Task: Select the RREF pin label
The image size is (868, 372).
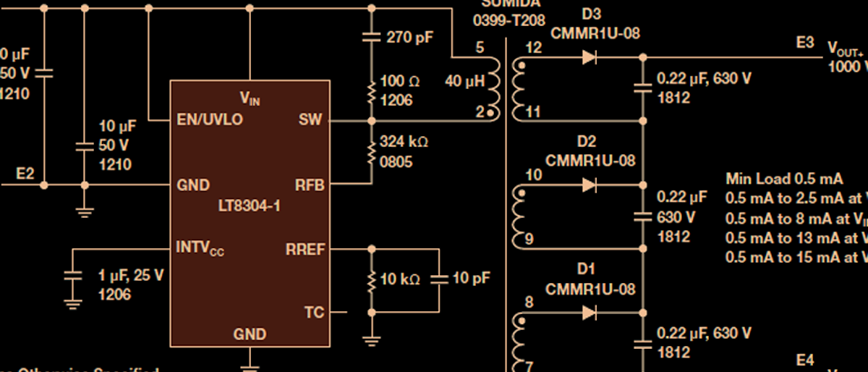Action: pos(305,249)
